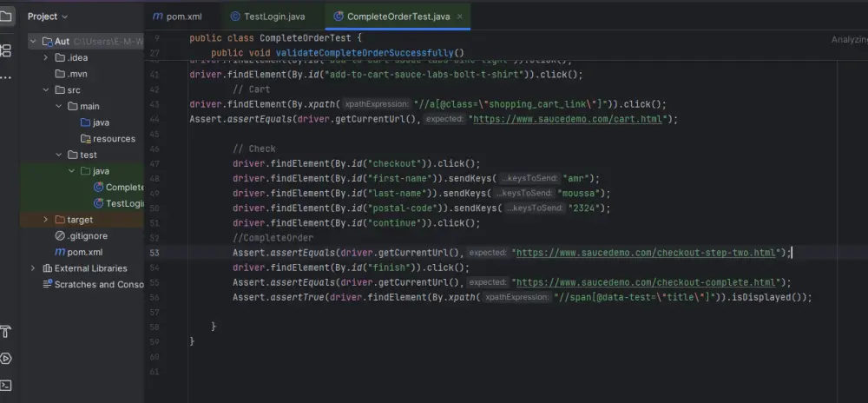Open the checkout-step-two.html URL link
The image size is (868, 403).
pos(646,253)
